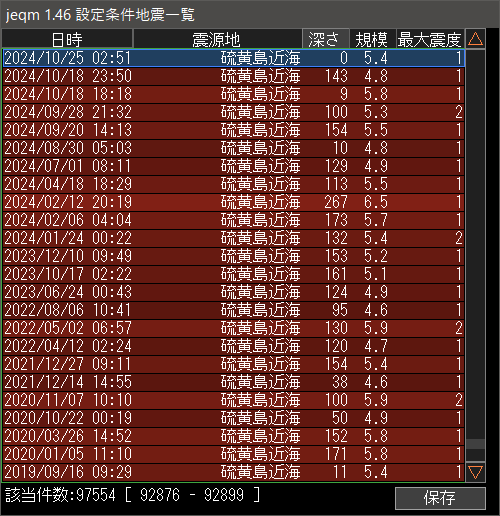The width and height of the screenshot is (500, 516).
Task: Sort by the 日時 column header
Action: coord(67,39)
